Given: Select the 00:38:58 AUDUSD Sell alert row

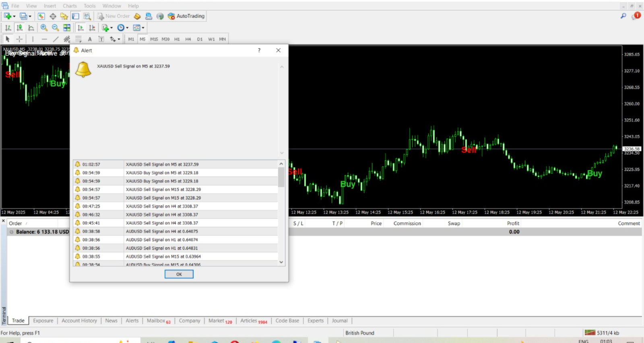Looking at the screenshot, I should [x=175, y=231].
